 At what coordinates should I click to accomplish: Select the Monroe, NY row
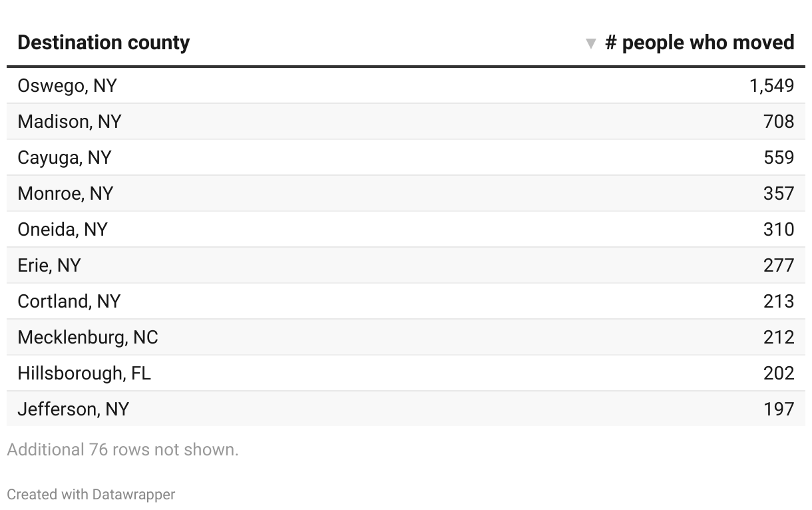pos(406,194)
